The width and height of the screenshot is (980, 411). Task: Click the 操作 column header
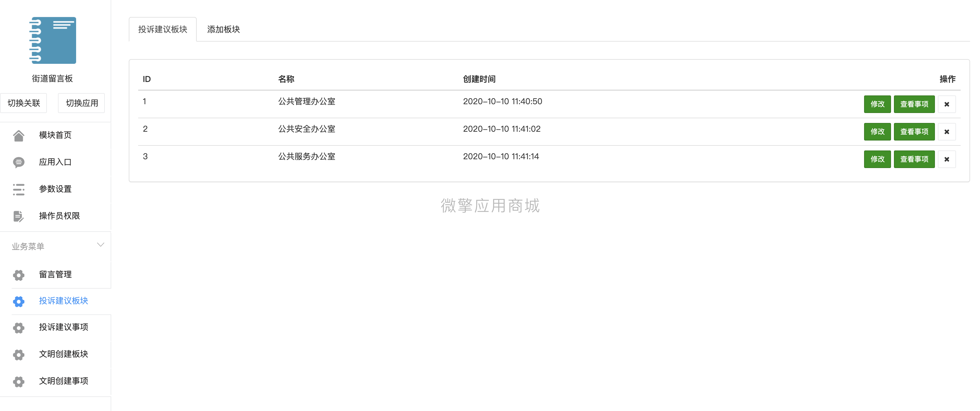(x=947, y=79)
